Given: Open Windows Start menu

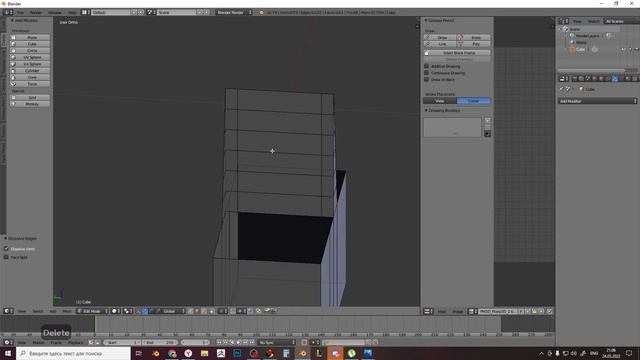Looking at the screenshot, I should (x=8, y=353).
